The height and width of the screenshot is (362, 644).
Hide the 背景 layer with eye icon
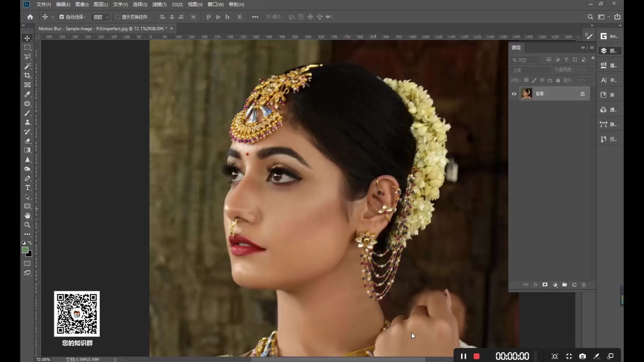(514, 94)
